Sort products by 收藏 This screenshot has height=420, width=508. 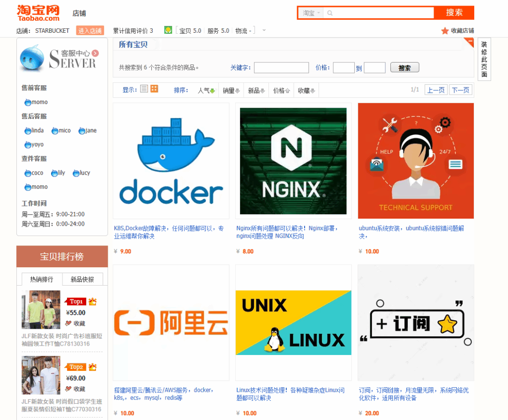[x=307, y=90]
